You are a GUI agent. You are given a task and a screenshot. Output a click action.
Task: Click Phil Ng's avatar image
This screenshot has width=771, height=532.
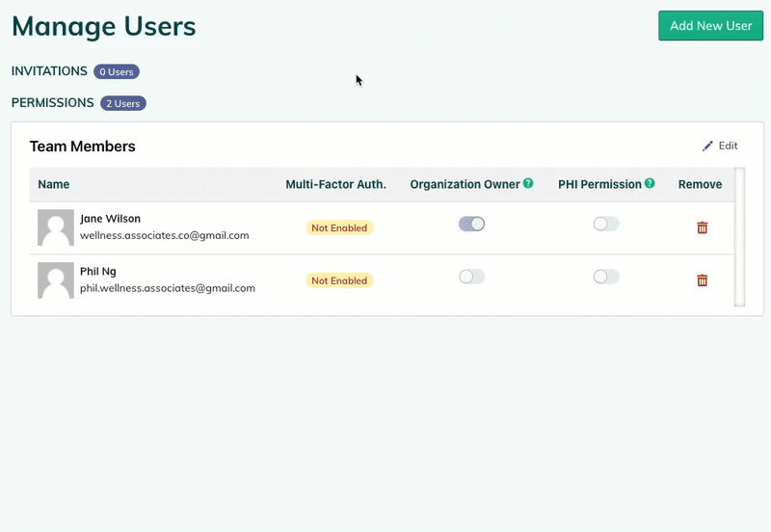(56, 280)
